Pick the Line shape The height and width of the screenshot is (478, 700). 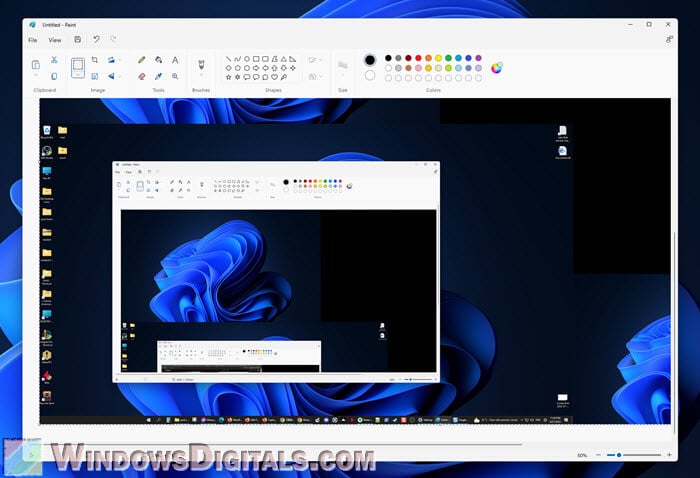(x=228, y=58)
